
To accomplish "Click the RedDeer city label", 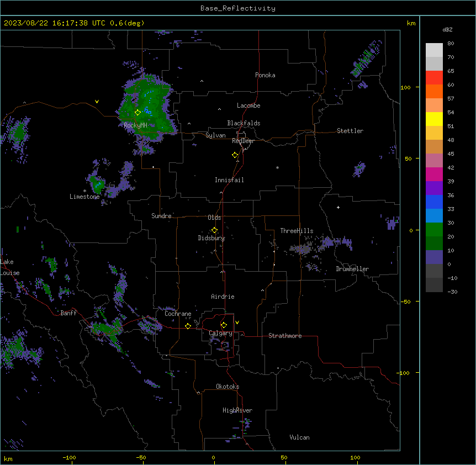I will point(243,141).
